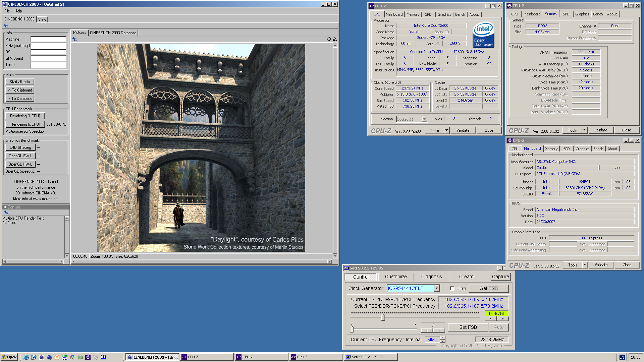The image size is (644, 362).
Task: Open Internet Explorer from the quick launch bar
Action: coord(26,357)
